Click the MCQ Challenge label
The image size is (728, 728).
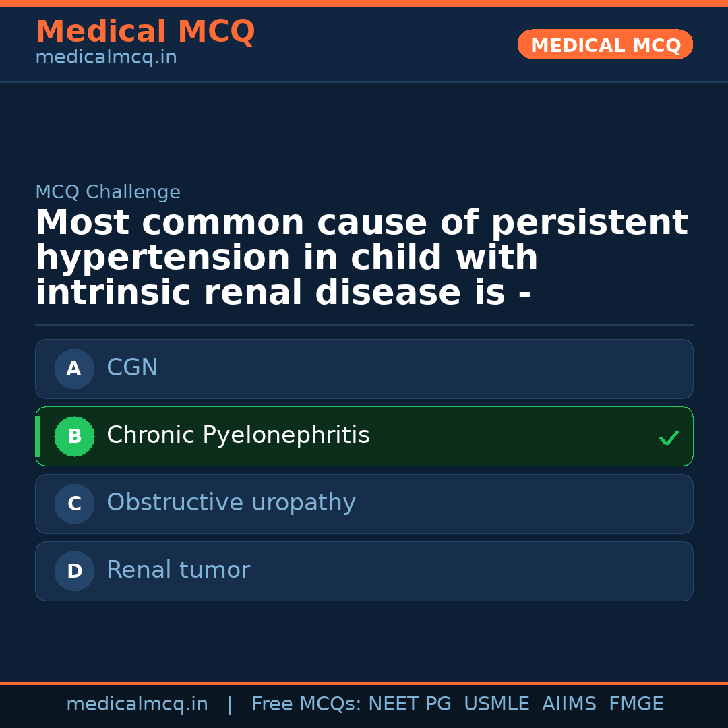click(108, 192)
